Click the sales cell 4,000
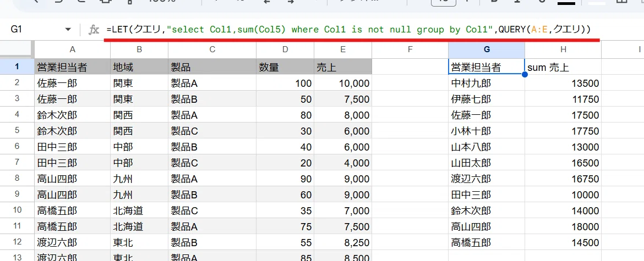Viewport: 644px width, 261px height. 343,163
